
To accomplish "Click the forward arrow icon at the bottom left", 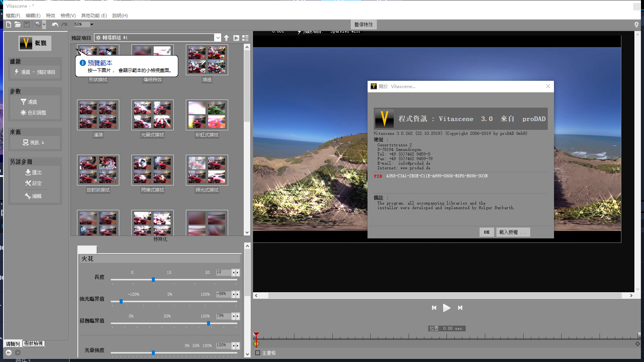I will click(x=18, y=352).
